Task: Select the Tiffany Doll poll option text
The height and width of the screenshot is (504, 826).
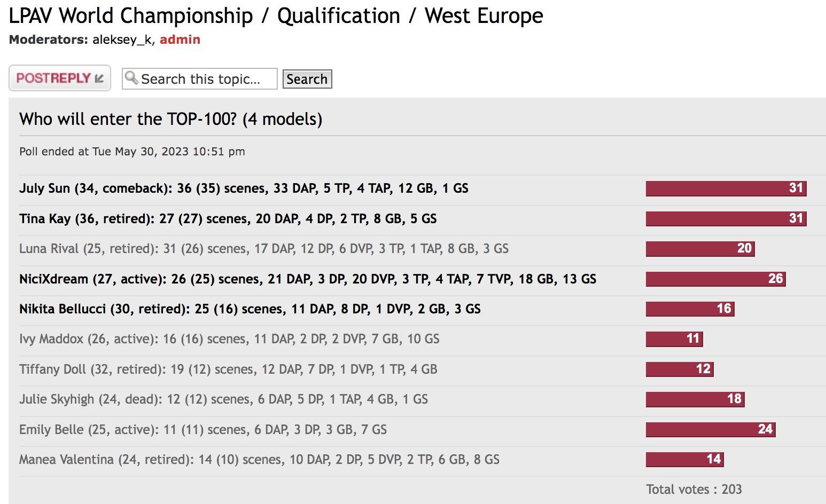Action: click(228, 369)
